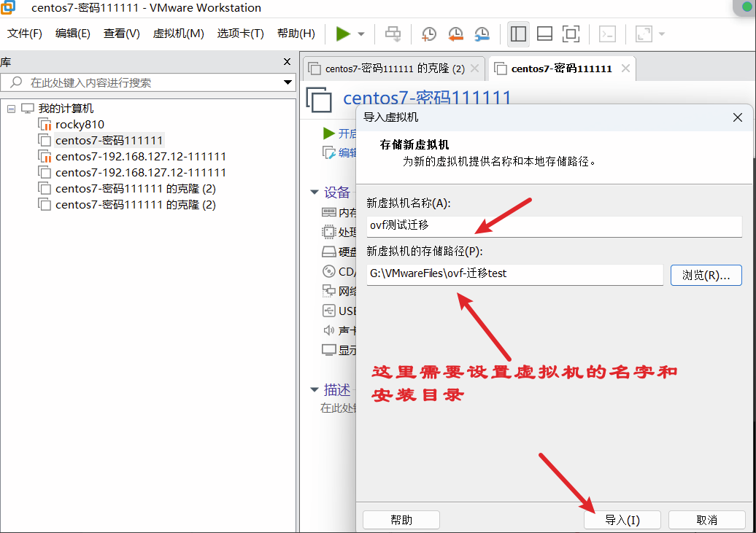Close the 库 library panel
The height and width of the screenshot is (533, 756).
tap(287, 62)
